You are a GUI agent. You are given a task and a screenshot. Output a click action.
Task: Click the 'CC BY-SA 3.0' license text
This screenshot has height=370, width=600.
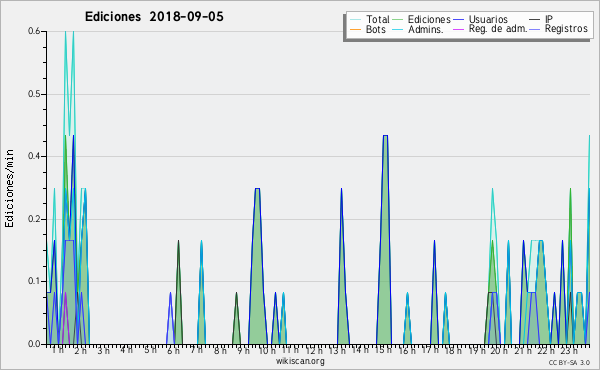click(569, 363)
